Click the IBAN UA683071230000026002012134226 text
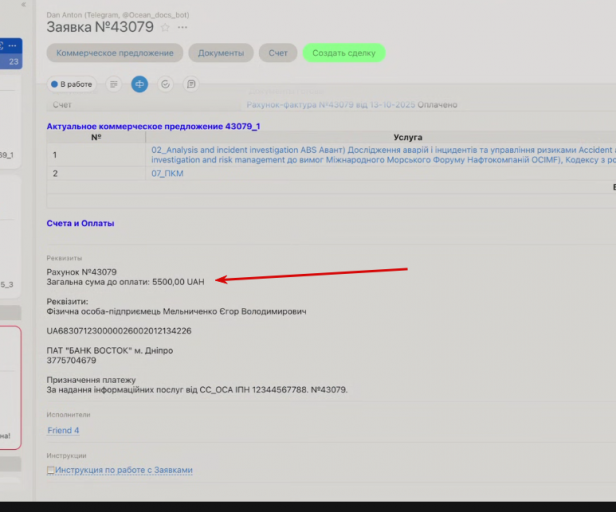616x512 pixels. point(119,331)
